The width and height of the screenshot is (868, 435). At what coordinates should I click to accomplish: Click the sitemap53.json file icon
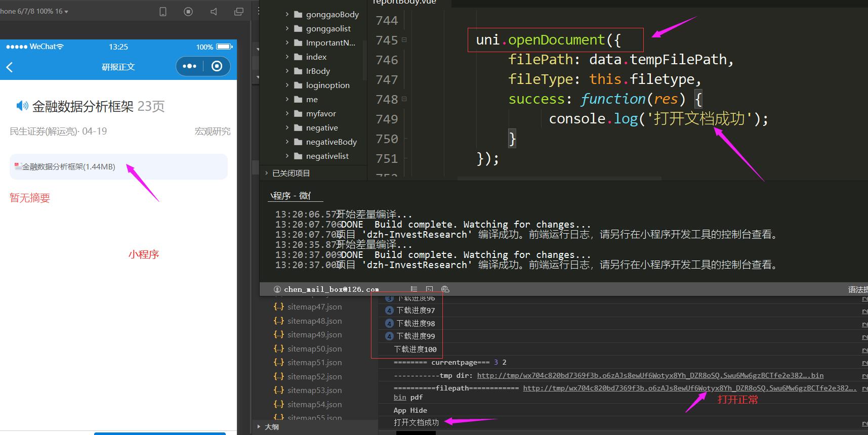[x=278, y=390]
